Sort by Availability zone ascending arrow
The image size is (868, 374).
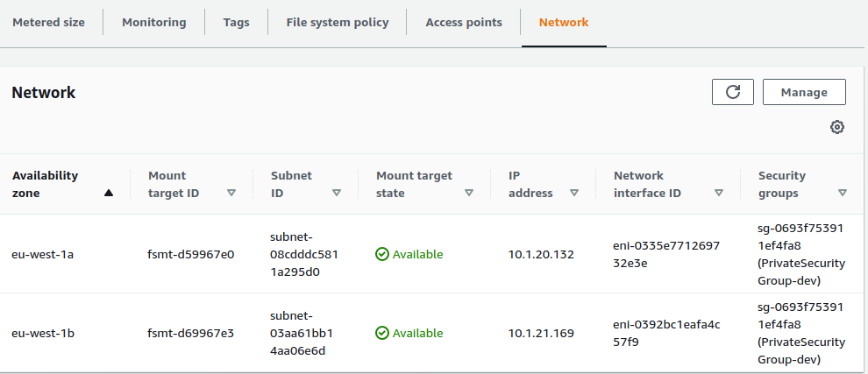109,194
